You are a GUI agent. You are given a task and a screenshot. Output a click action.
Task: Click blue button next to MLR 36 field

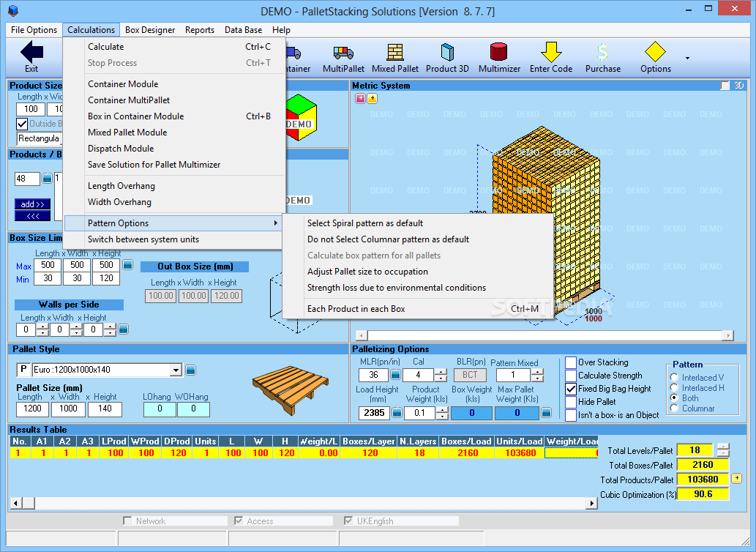(395, 375)
